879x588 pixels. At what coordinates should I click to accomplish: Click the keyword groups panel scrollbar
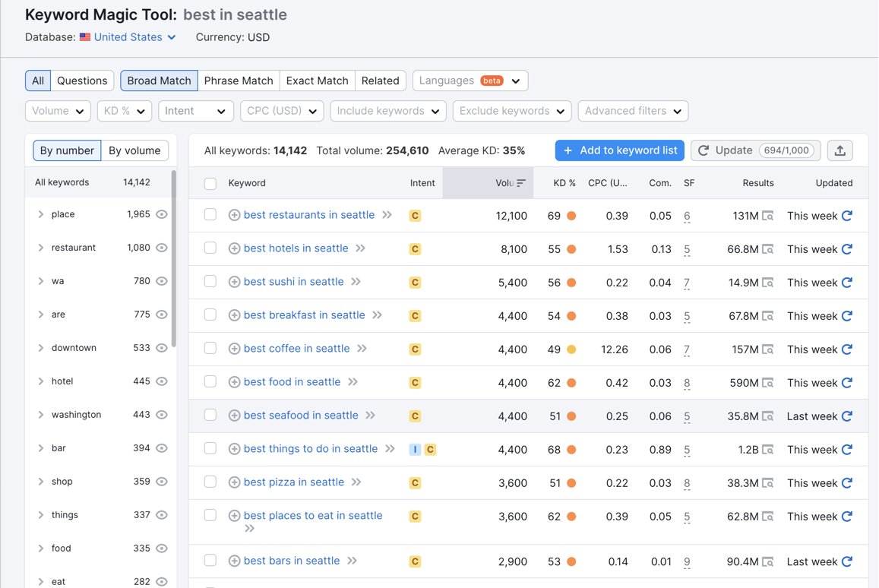pyautogui.click(x=174, y=258)
